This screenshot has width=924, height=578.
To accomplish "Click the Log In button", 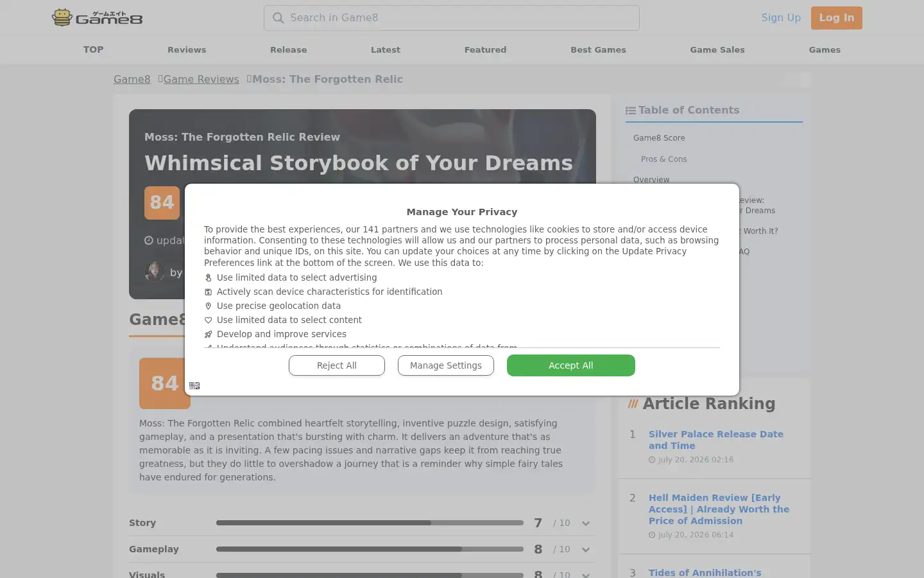I will coord(837,18).
